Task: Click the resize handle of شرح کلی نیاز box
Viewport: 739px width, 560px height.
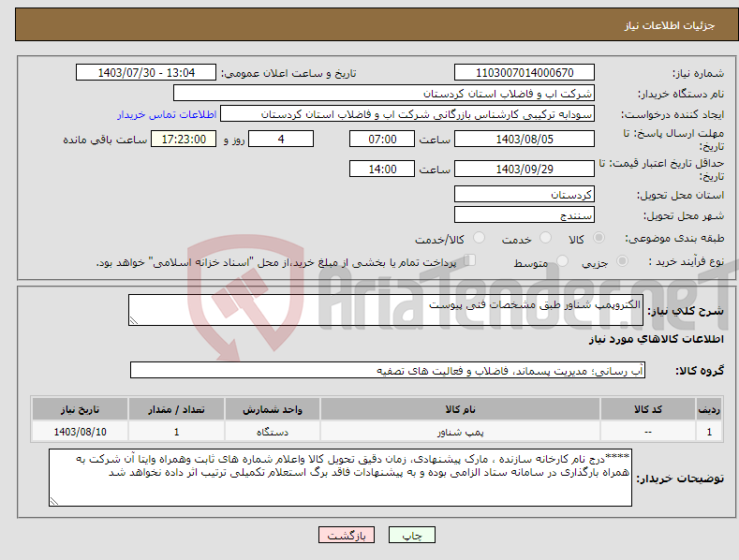Action: (x=134, y=320)
